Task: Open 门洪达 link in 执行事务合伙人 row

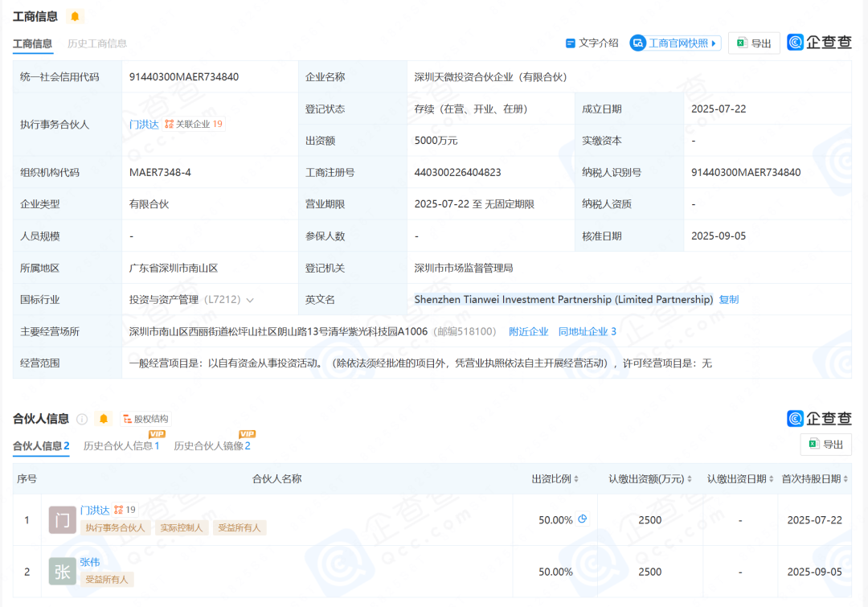Action: click(144, 124)
